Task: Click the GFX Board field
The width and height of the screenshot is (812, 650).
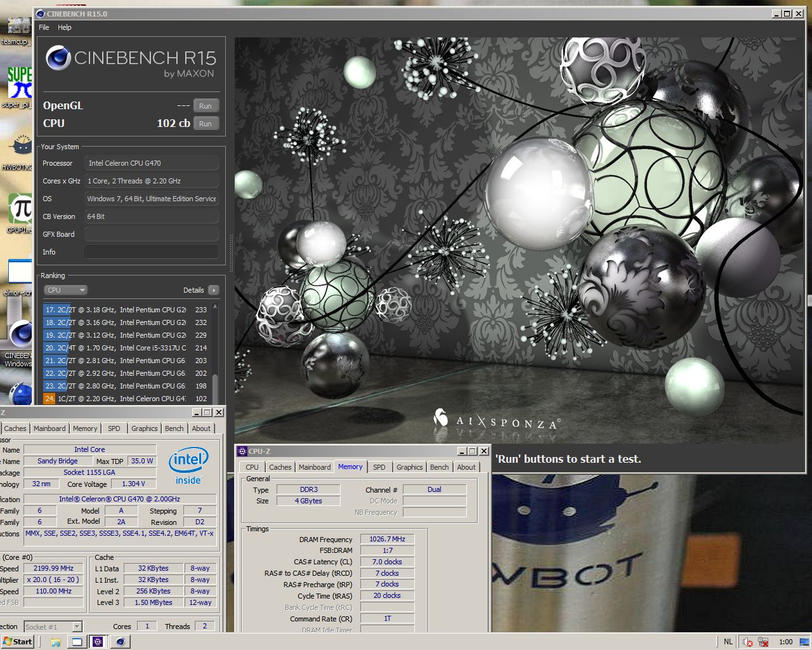Action: pos(152,234)
